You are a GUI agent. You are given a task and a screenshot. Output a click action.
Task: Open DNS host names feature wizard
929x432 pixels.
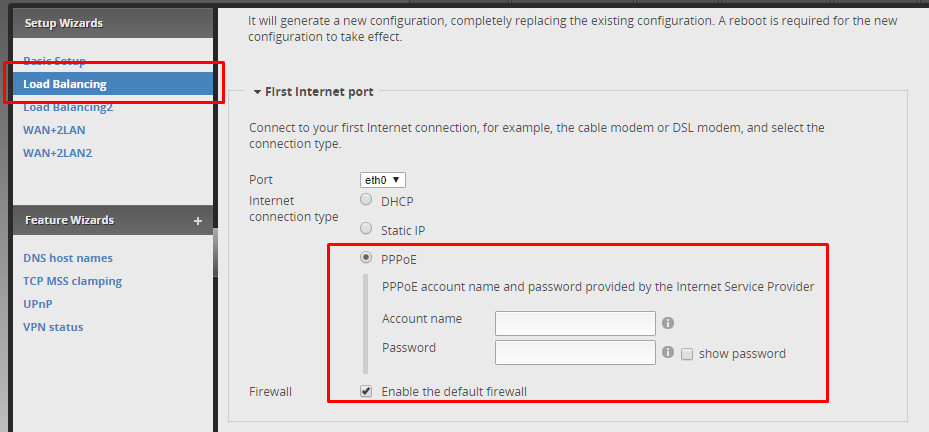(68, 258)
